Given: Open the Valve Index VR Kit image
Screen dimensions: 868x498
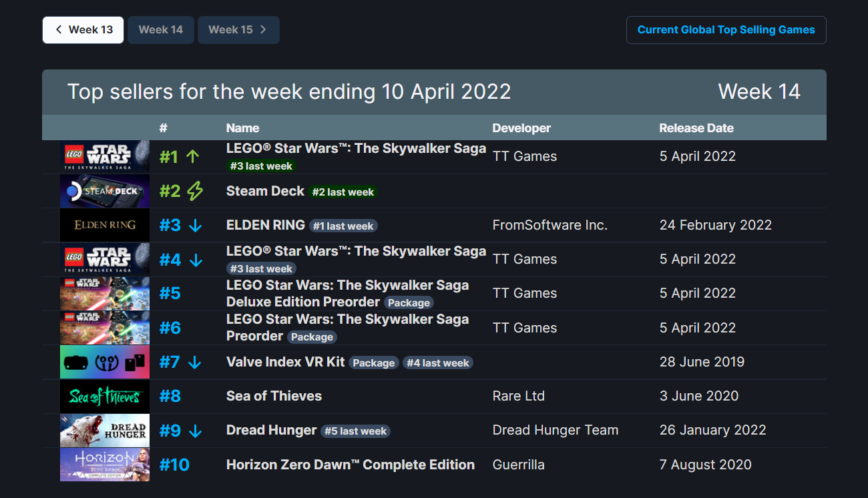Looking at the screenshot, I should [x=105, y=362].
